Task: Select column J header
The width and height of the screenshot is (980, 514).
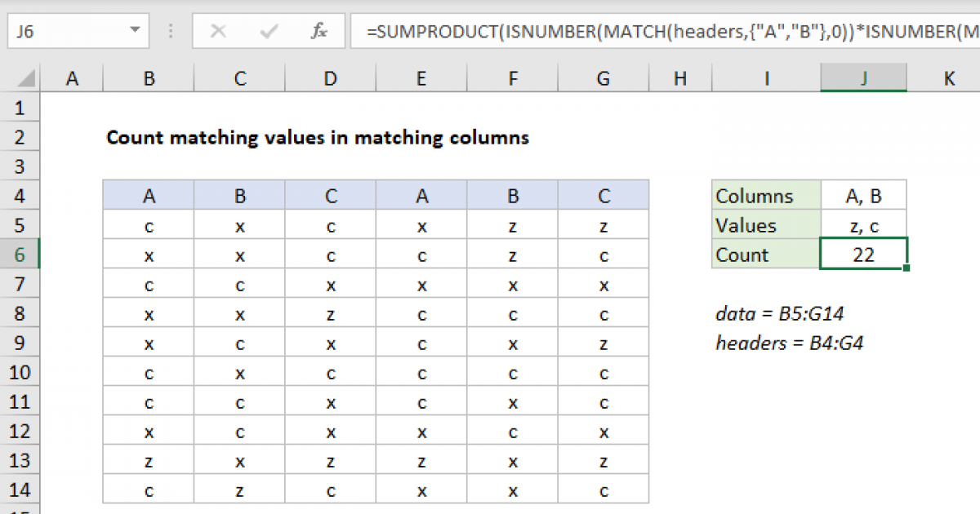Action: (x=863, y=78)
